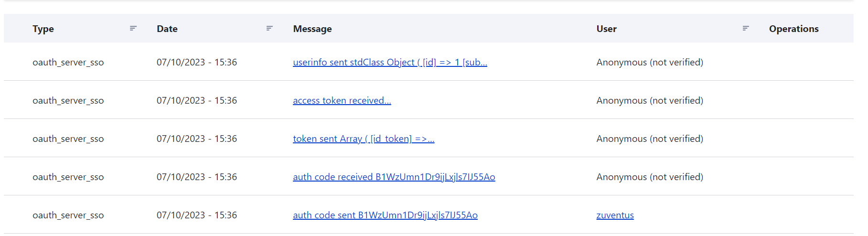Click Anonymous user in auth code received row
Viewport: 868px width, 236px height.
650,177
